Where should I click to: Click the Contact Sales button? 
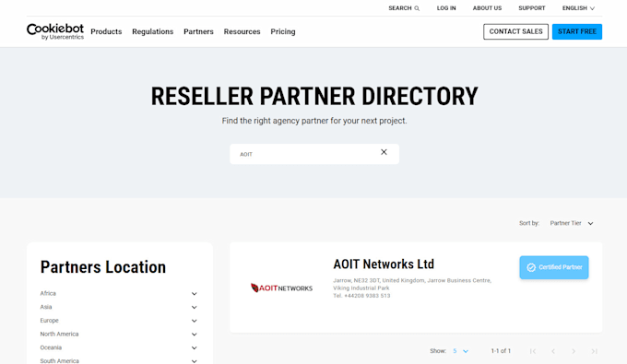tap(515, 31)
